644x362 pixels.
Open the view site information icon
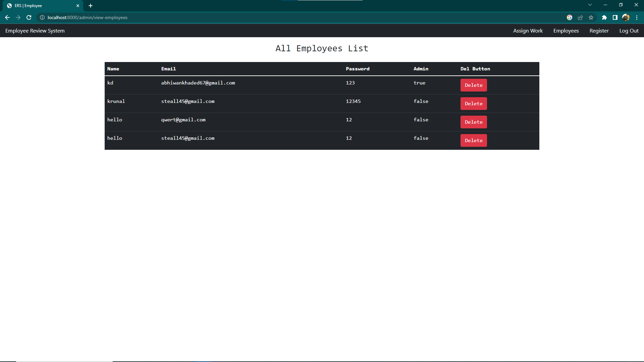(x=42, y=17)
